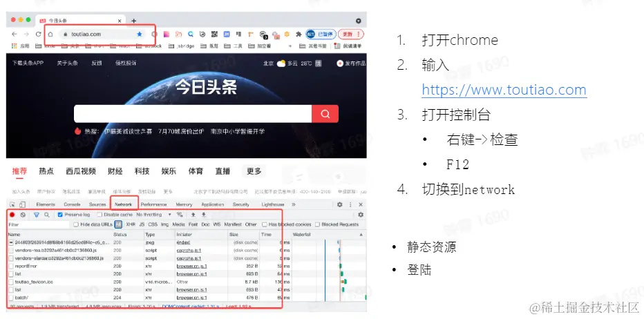The width and height of the screenshot is (644, 319).
Task: Open Network panel settings gear
Action: tap(361, 214)
